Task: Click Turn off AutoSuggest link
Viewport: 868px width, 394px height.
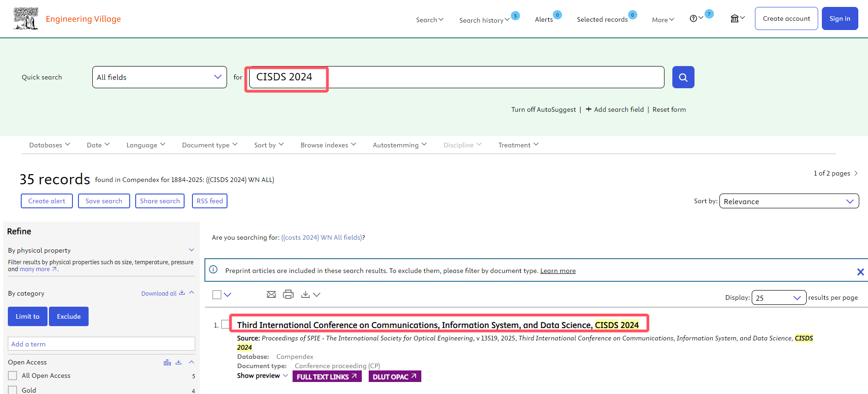Action: click(x=544, y=109)
